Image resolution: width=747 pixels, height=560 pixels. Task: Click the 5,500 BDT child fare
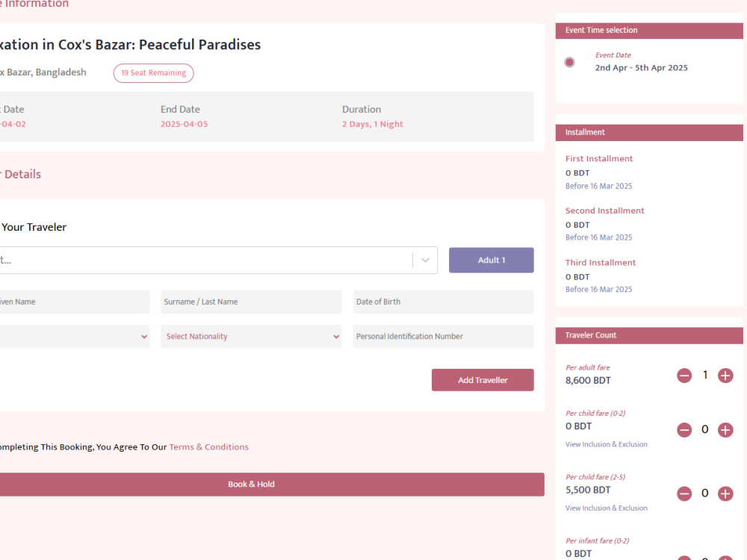tap(588, 490)
